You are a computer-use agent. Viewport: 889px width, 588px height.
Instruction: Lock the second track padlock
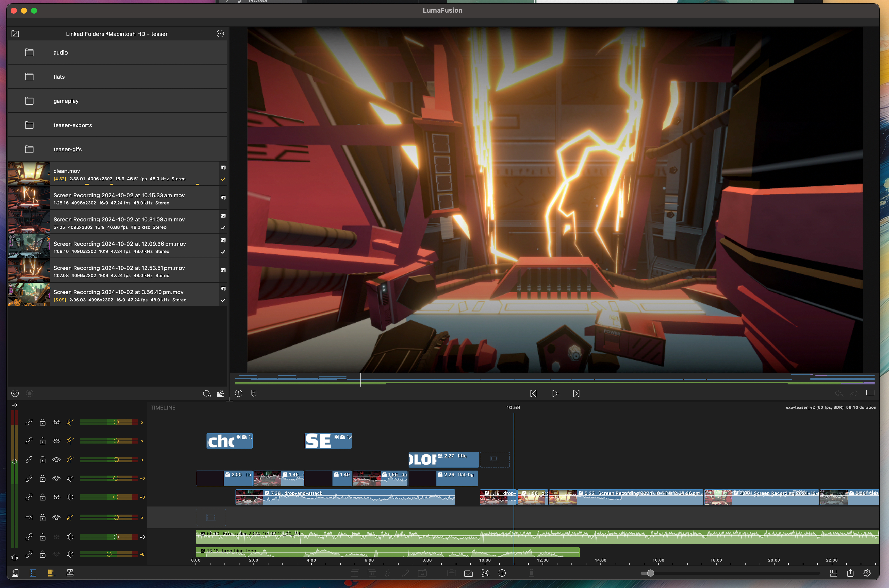point(43,441)
